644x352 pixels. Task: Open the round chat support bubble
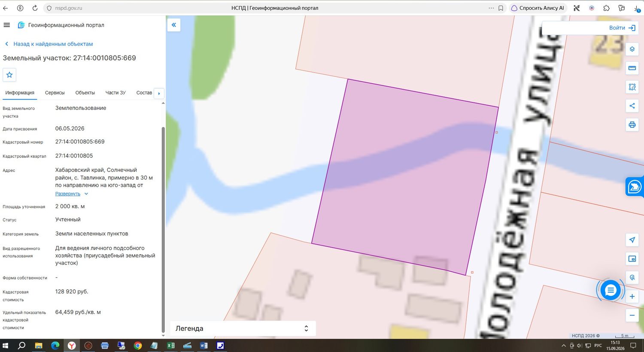(610, 291)
